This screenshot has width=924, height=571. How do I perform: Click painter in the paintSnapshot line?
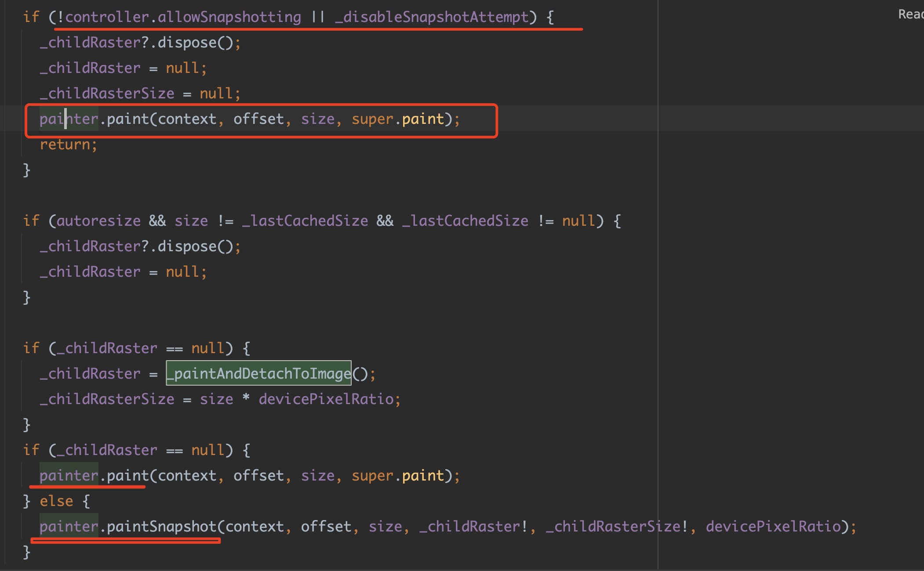point(69,527)
